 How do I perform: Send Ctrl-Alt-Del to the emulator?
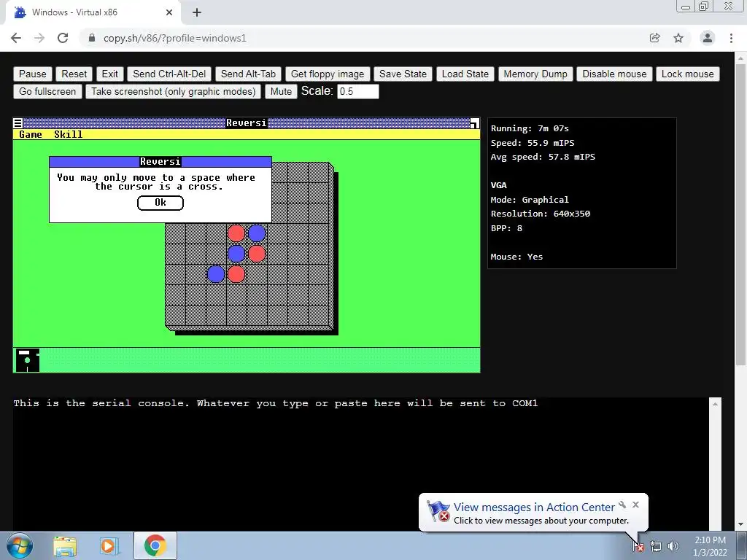click(169, 74)
